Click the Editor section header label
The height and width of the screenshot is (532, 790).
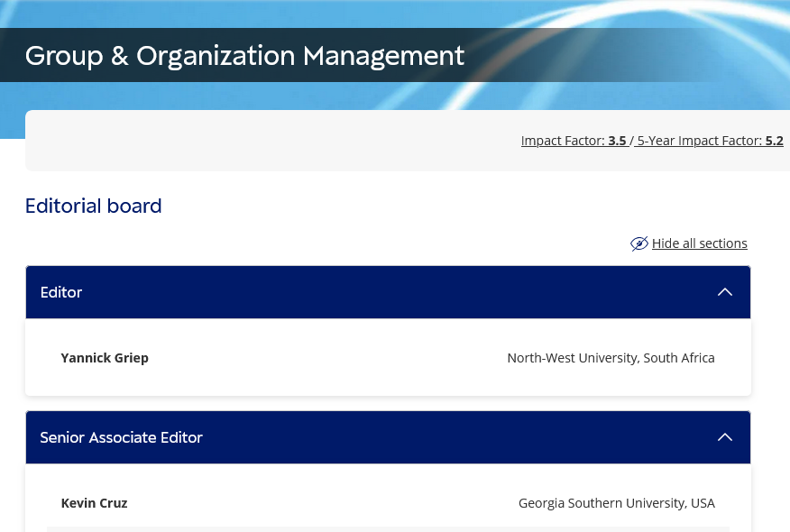pyautogui.click(x=61, y=292)
